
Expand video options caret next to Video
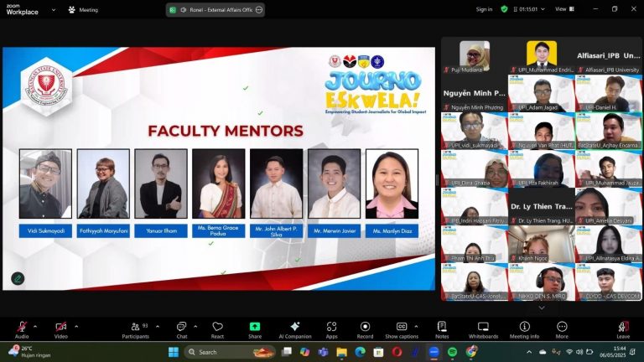click(76, 327)
